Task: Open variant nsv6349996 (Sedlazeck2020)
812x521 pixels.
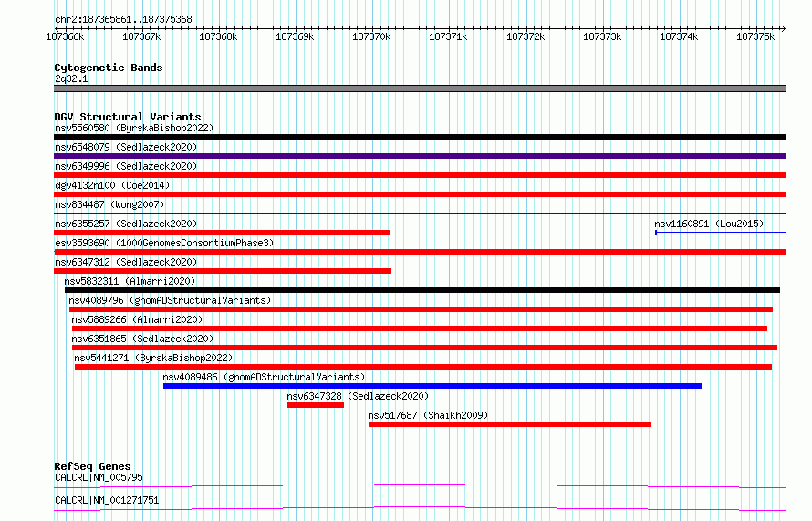Action: click(x=126, y=166)
